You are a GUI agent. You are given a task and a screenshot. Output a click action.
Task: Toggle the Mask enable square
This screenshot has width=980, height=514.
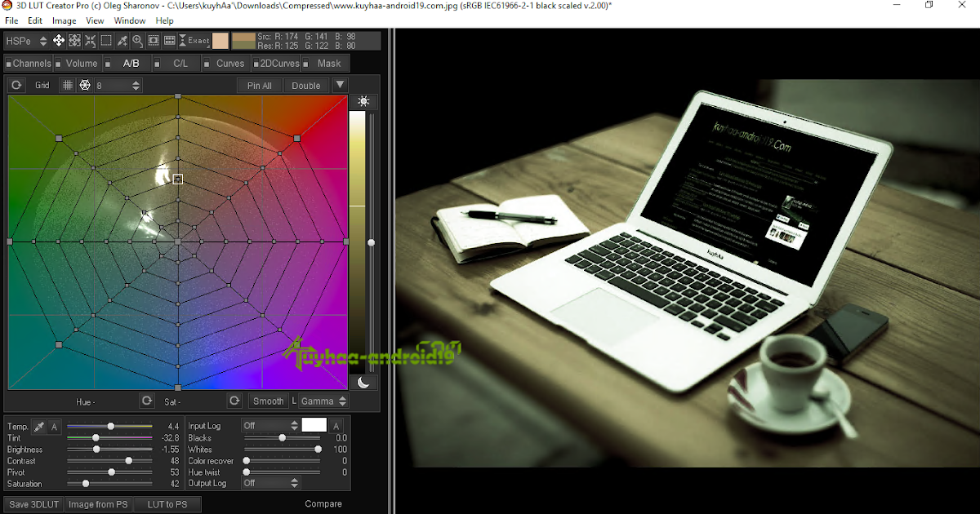[306, 64]
